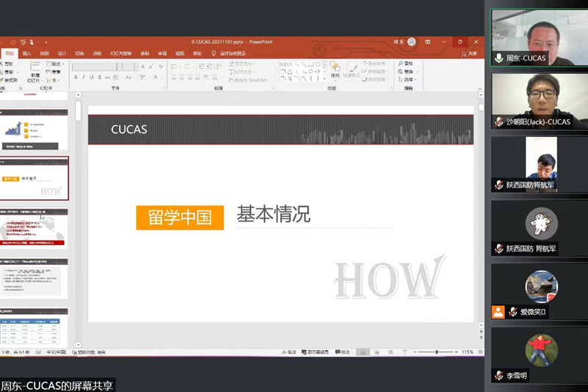Toggle underline formatting

pos(92,77)
